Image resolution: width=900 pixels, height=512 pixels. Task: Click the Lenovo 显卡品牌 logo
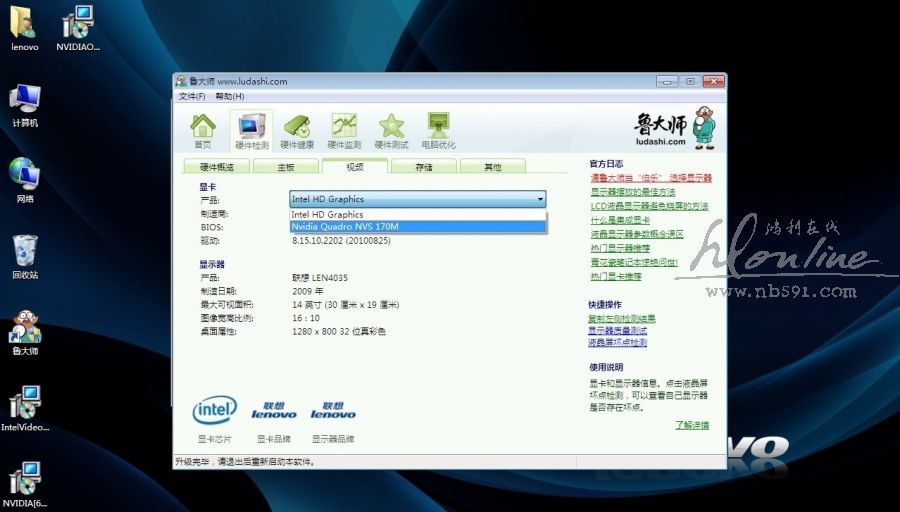[274, 410]
